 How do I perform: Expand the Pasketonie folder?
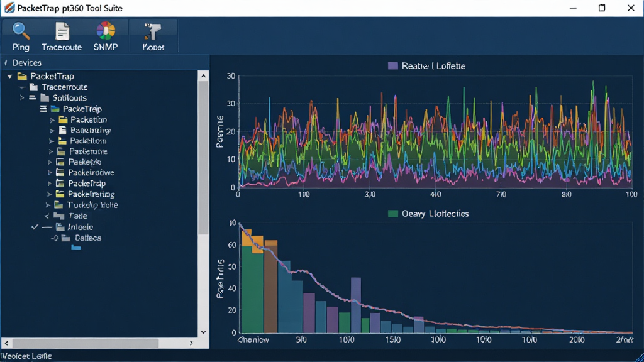51,152
